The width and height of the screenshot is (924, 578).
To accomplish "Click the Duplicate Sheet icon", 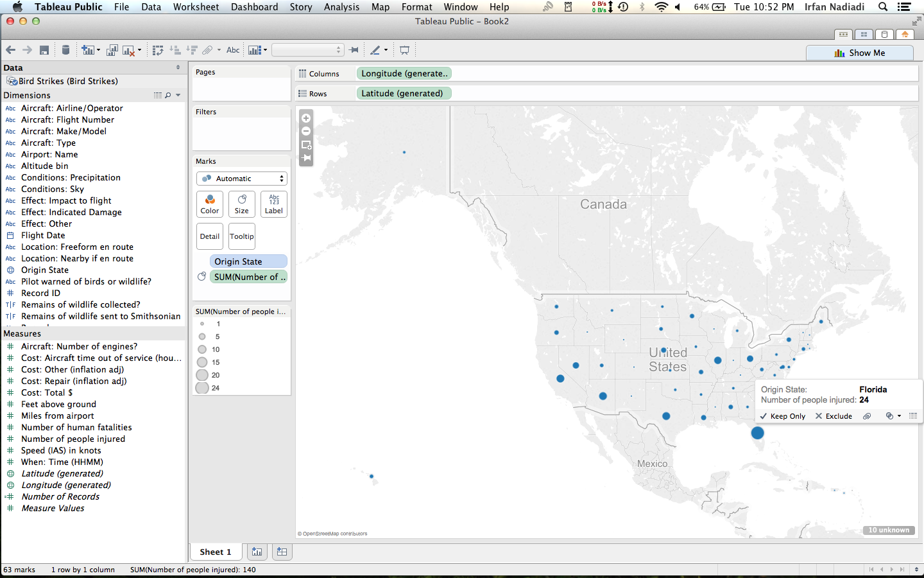I will click(112, 50).
